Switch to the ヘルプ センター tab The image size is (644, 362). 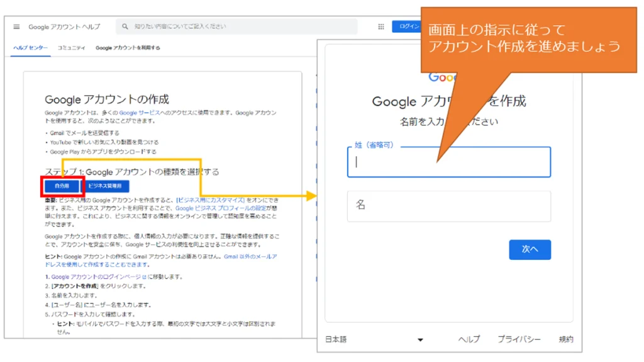click(31, 48)
